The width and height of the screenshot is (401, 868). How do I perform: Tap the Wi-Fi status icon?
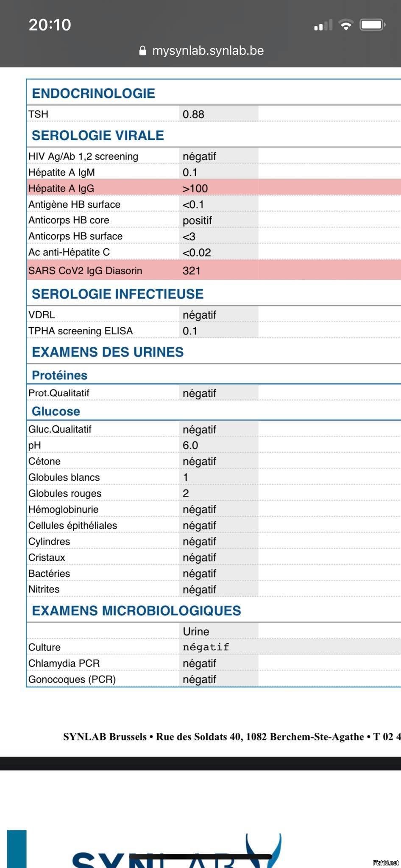tap(346, 25)
